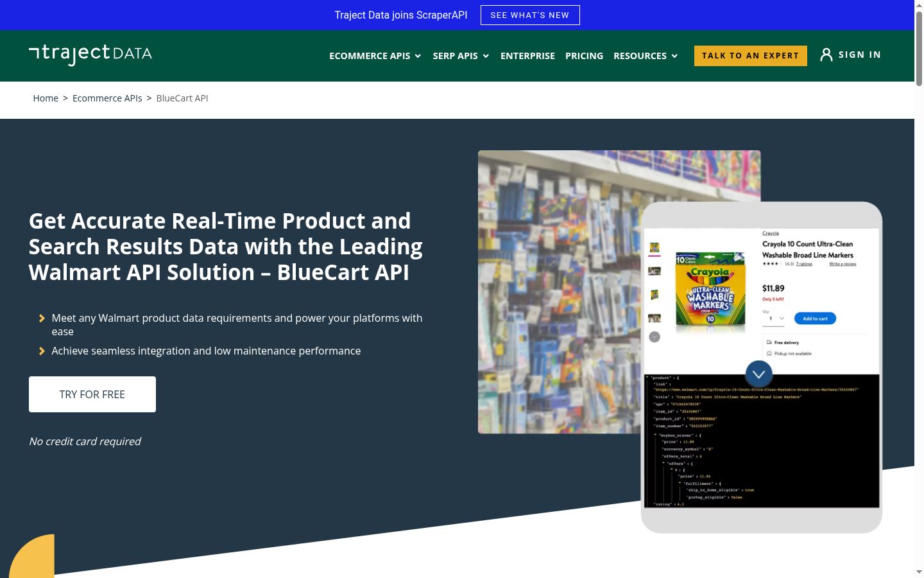Viewport: 924px width, 578px height.
Task: Click the 'Crayola 10 Count Ultra-Clean' product title
Action: coord(808,250)
